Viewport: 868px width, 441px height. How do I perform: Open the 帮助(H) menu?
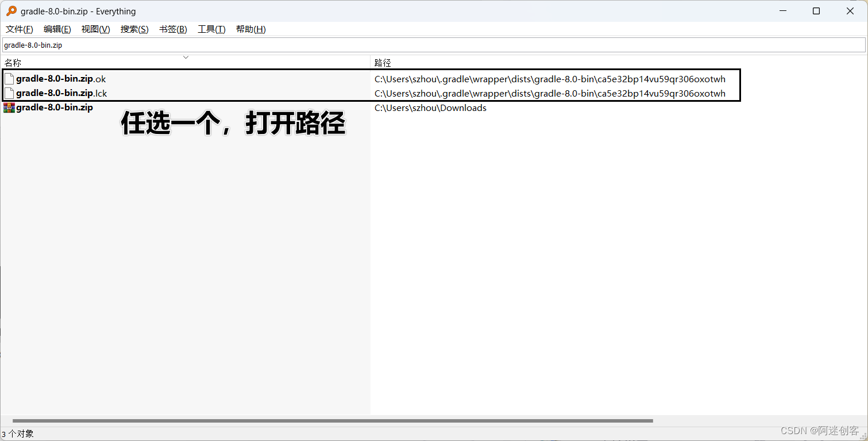click(250, 29)
